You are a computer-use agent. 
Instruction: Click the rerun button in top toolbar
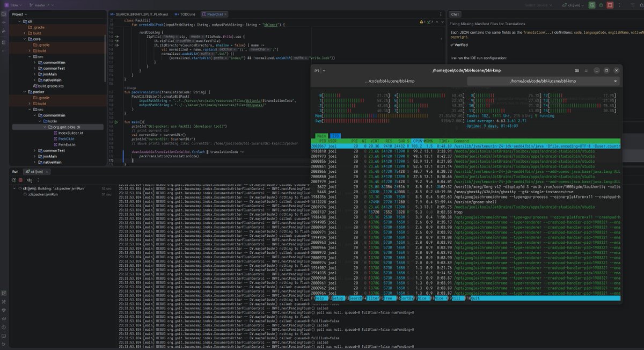[x=591, y=5]
